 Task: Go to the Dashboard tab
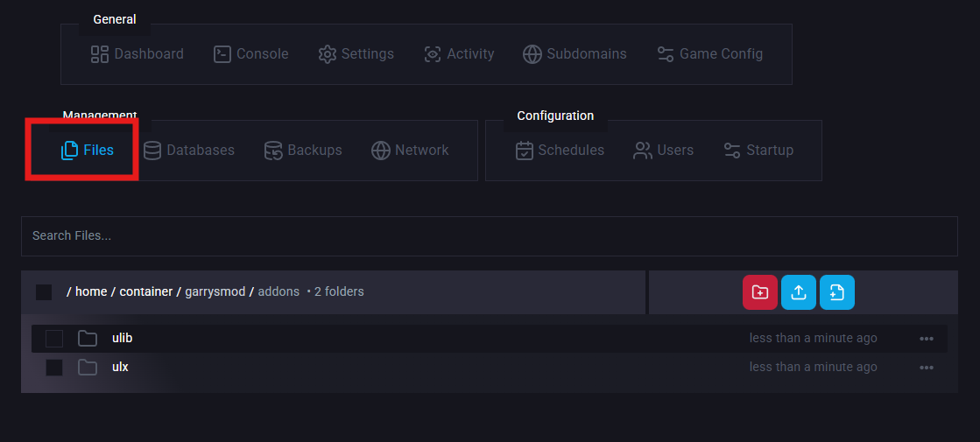coord(137,54)
